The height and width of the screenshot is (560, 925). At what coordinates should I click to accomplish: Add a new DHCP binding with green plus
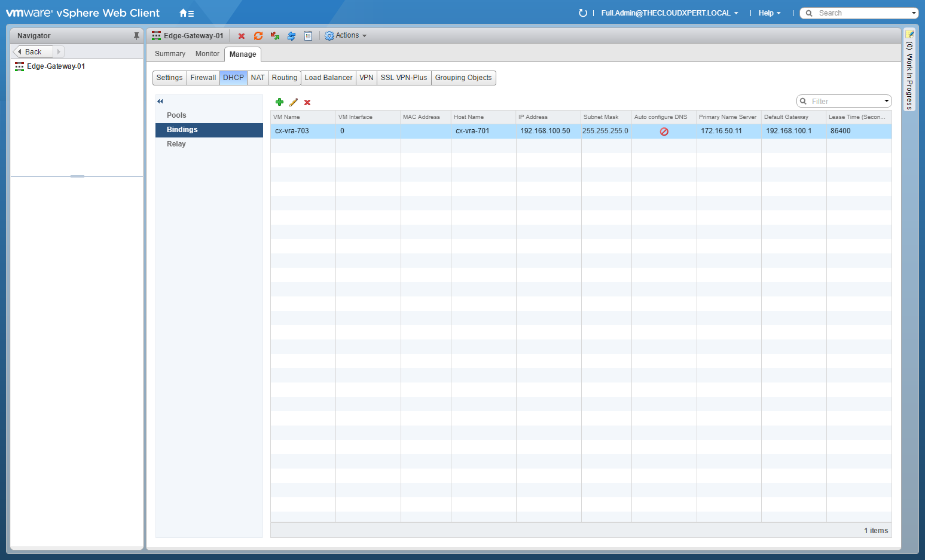279,102
